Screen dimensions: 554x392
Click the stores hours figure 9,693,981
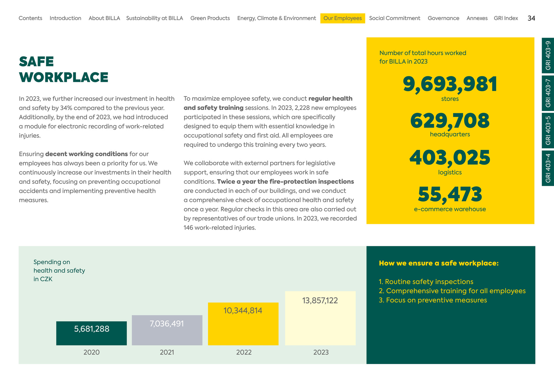pos(450,84)
